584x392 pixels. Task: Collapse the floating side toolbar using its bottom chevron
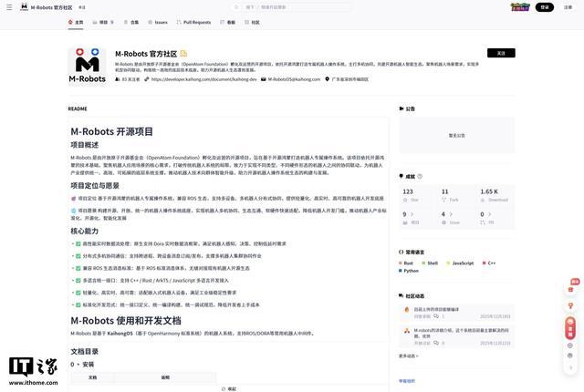pos(570,367)
